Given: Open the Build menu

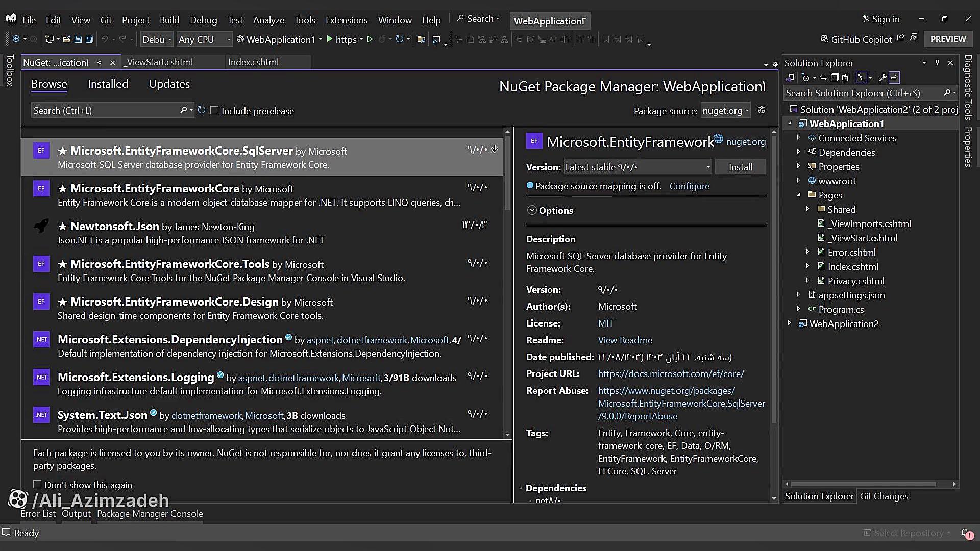Looking at the screenshot, I should [x=169, y=20].
